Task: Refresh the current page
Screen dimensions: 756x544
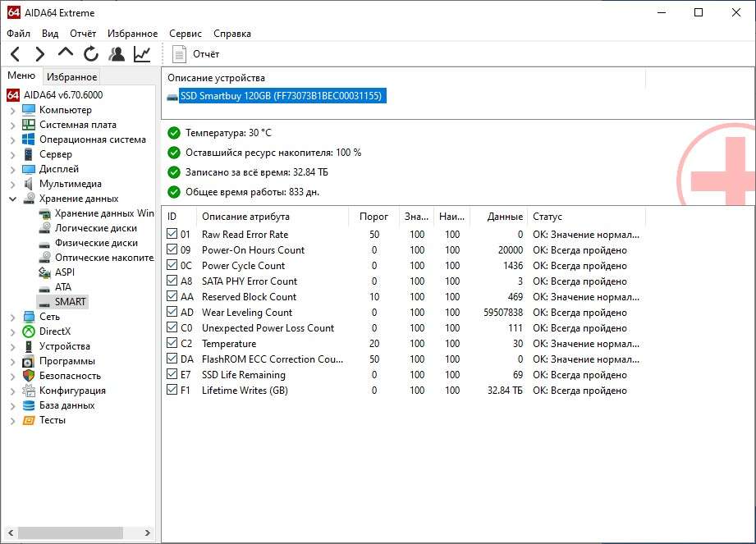Action: (90, 54)
